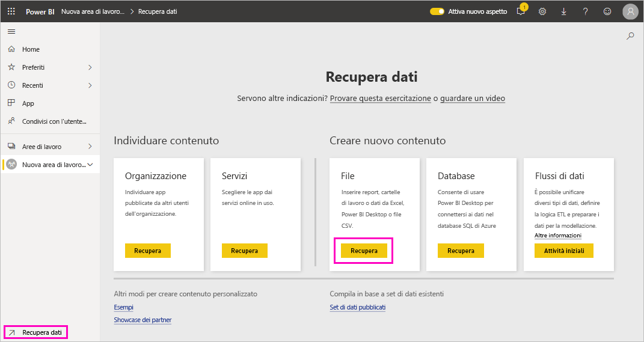Click Recupera button under Organizzazione
The image size is (644, 342).
pyautogui.click(x=148, y=251)
